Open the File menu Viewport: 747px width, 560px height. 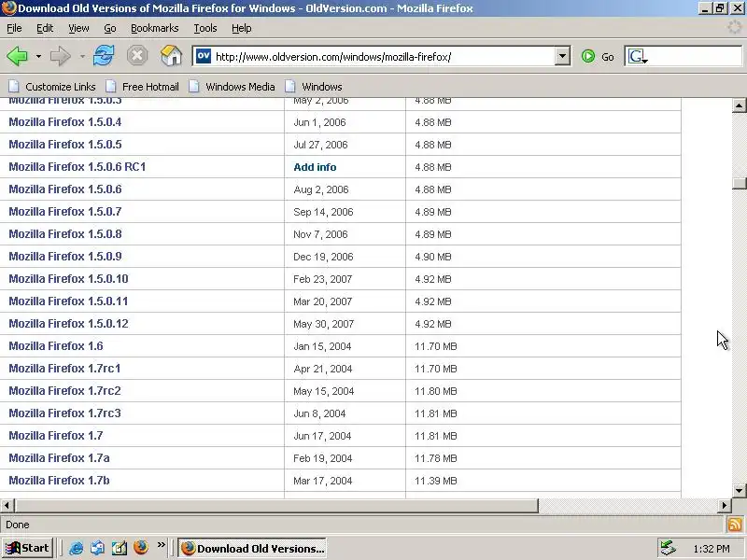[x=14, y=28]
